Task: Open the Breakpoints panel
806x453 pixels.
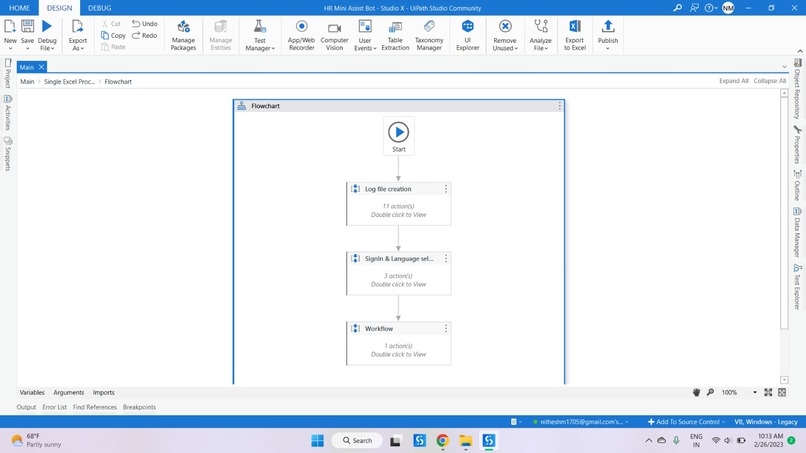Action: (x=139, y=407)
